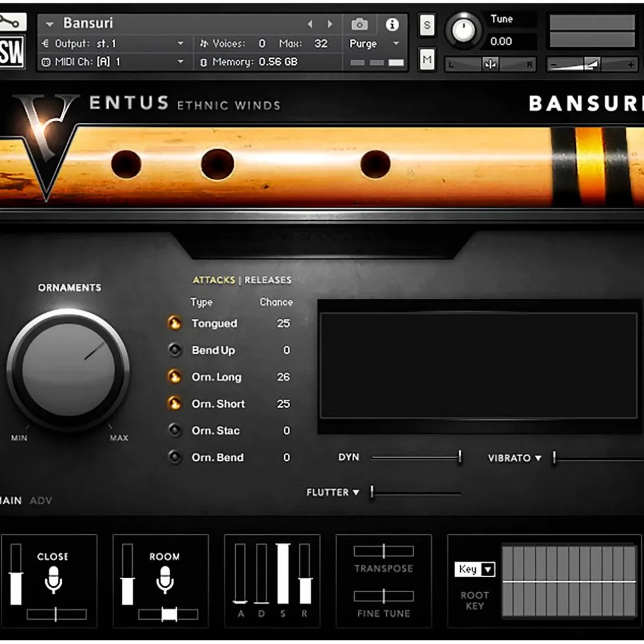
Task: Click the Voices count value 0
Action: 262,44
